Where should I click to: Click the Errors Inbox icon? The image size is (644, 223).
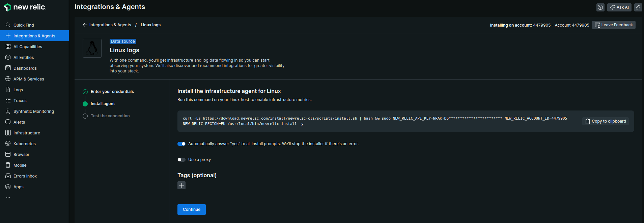tap(8, 176)
